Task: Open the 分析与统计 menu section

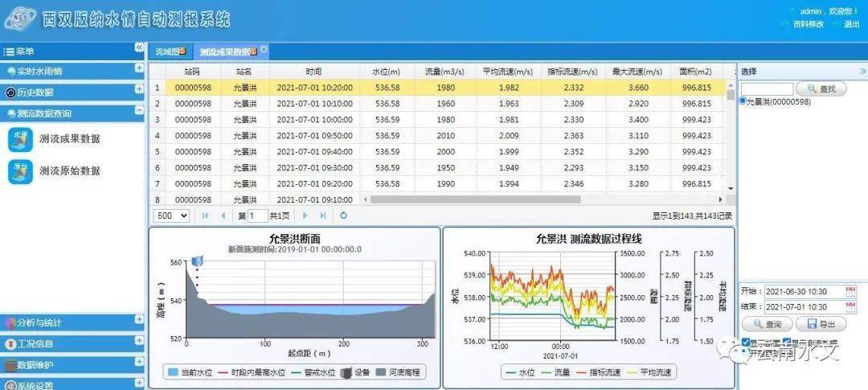Action: click(139, 322)
